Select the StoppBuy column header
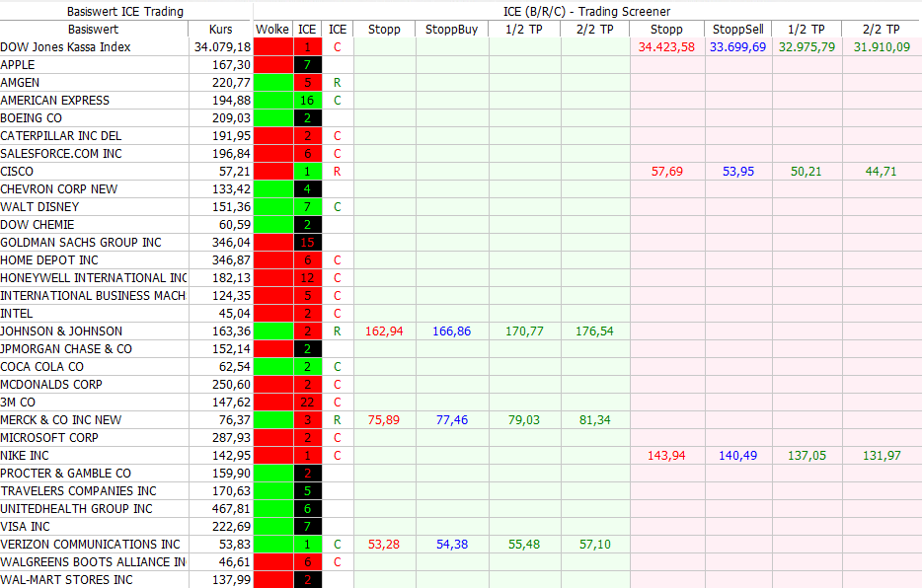 pyautogui.click(x=451, y=30)
